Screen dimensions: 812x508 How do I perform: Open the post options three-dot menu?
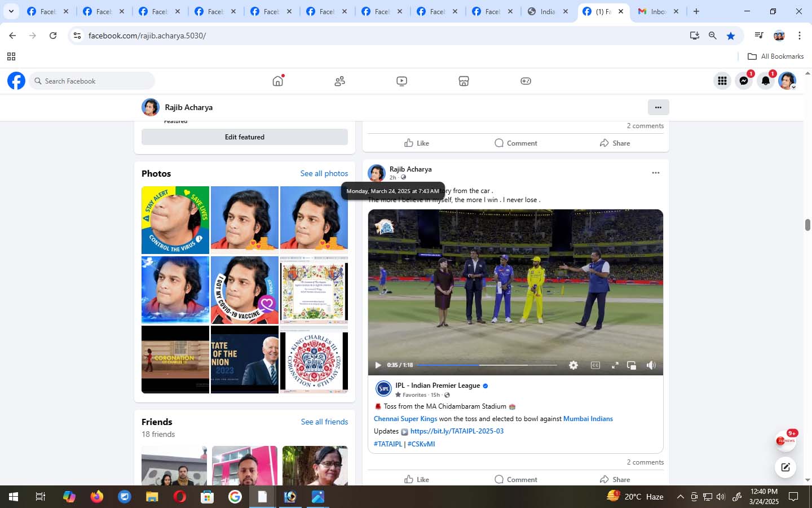pos(655,173)
